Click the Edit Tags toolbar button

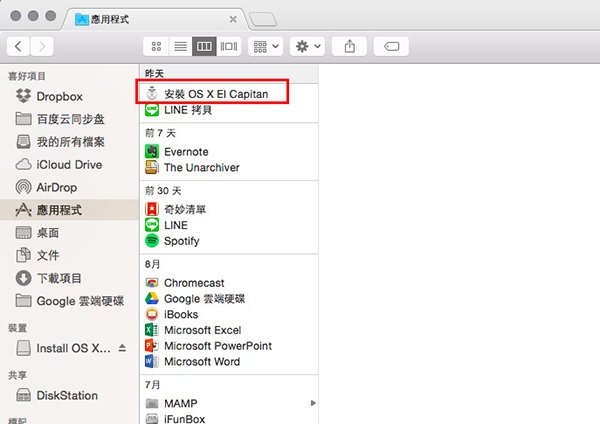[391, 46]
